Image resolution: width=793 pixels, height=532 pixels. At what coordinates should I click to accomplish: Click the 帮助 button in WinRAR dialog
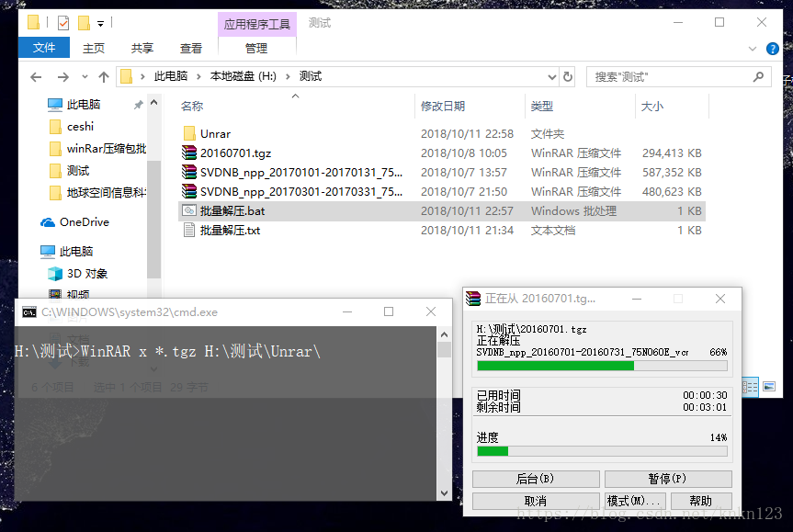701,501
